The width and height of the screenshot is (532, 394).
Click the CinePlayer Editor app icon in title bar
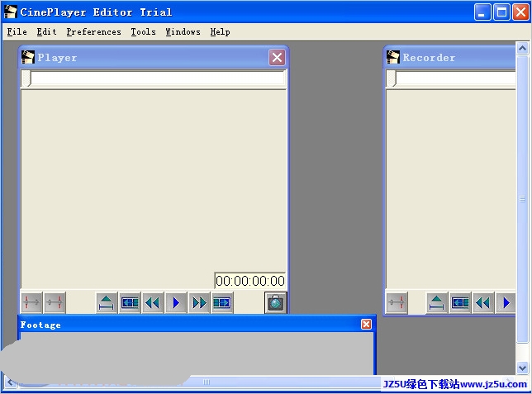tap(11, 12)
